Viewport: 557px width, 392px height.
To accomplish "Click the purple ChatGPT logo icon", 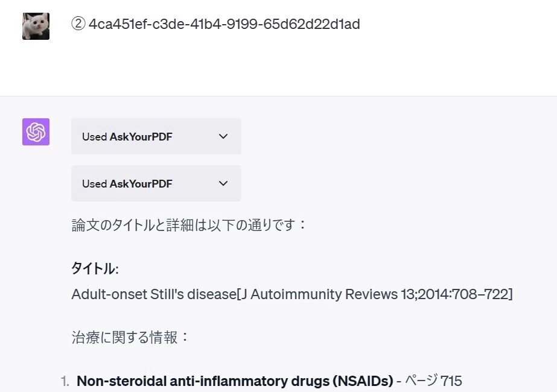I will [x=36, y=131].
